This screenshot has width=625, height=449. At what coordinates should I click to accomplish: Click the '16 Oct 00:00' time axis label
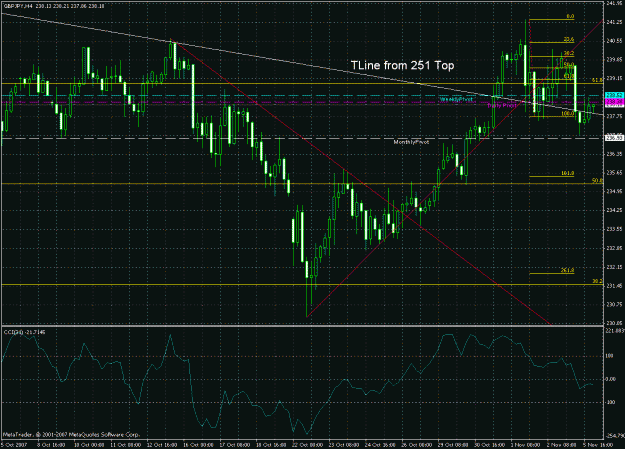tap(199, 445)
